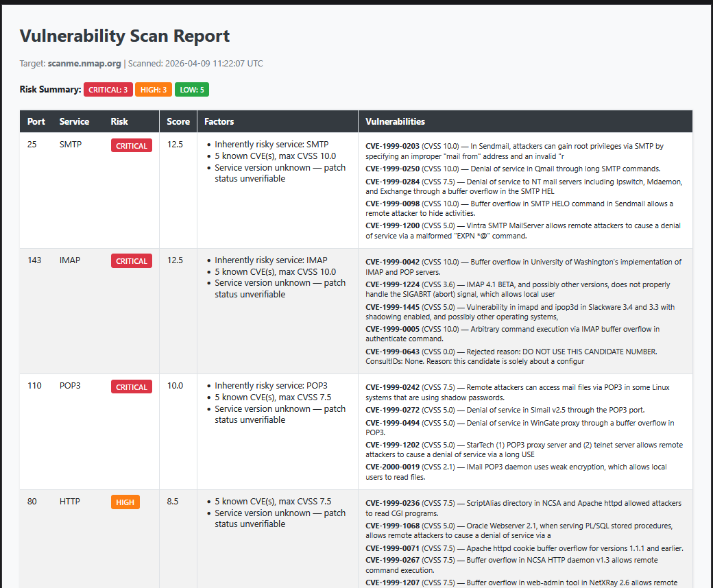Click the CRITICAL badge in SMTP row
Viewport: 713px width, 588px height.
pyautogui.click(x=132, y=146)
